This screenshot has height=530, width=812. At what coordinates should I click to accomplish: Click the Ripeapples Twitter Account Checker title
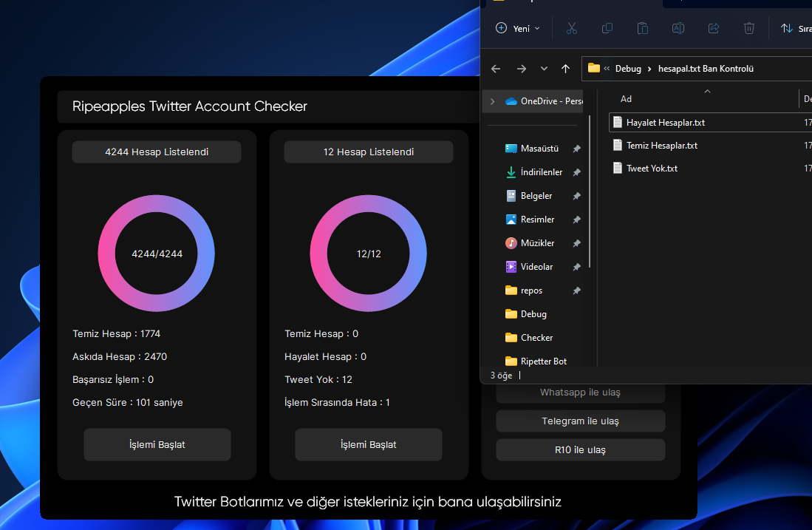(190, 106)
